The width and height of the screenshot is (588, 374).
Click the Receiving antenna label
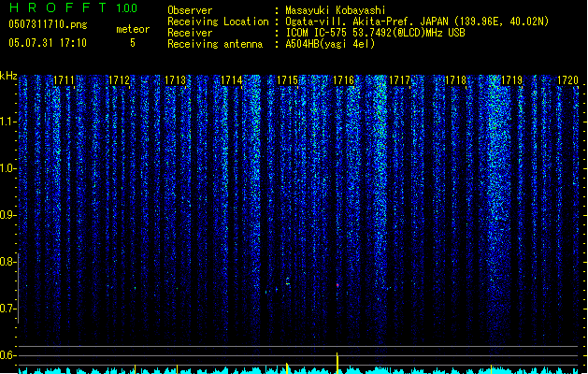pyautogui.click(x=215, y=44)
